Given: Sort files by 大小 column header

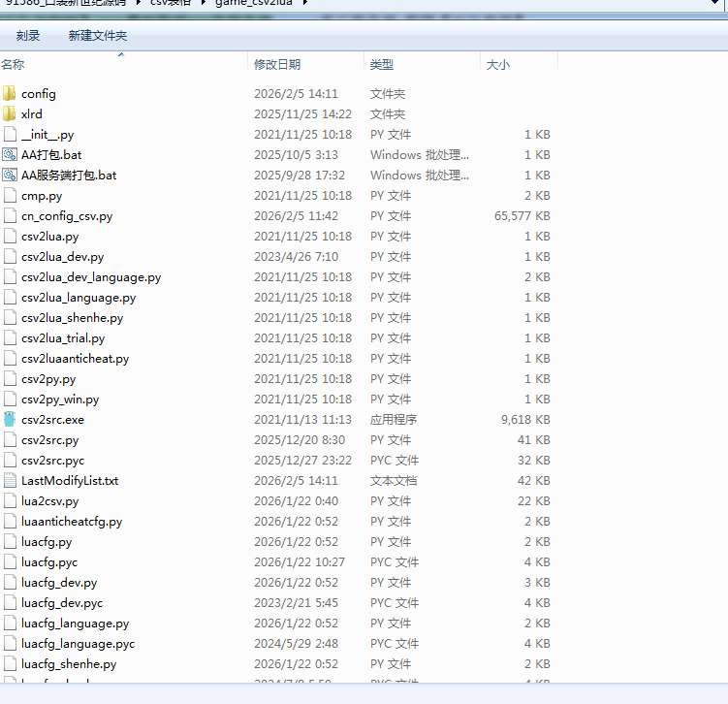Looking at the screenshot, I should tap(497, 65).
